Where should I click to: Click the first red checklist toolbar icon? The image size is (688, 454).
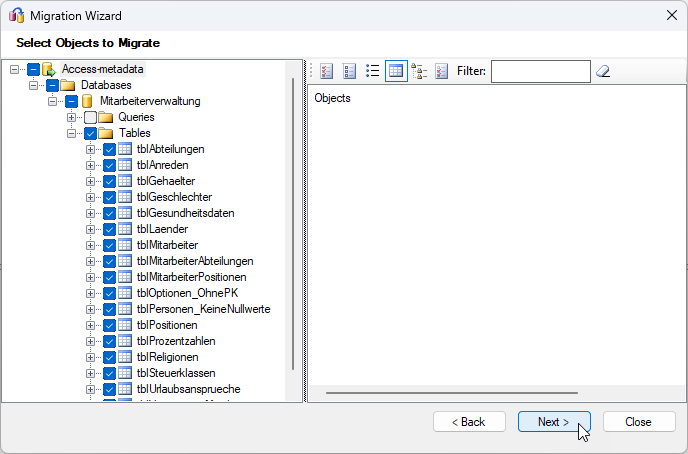(x=325, y=71)
